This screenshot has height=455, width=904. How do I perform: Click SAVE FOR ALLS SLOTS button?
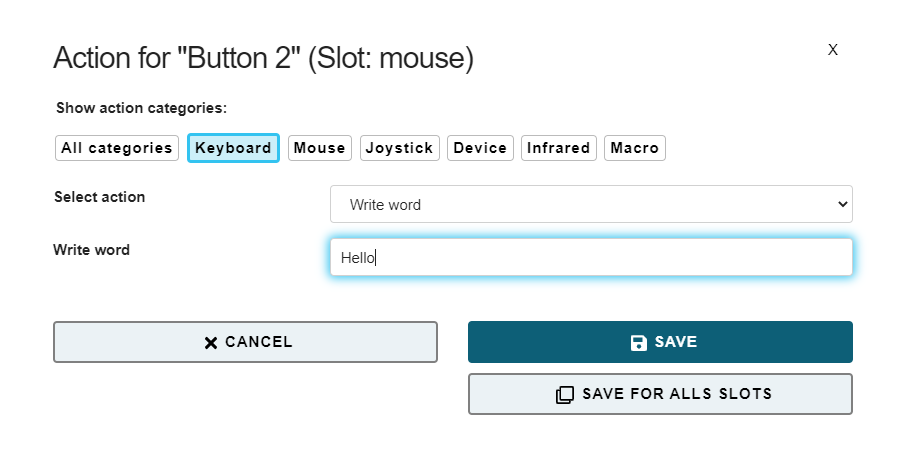[660, 394]
